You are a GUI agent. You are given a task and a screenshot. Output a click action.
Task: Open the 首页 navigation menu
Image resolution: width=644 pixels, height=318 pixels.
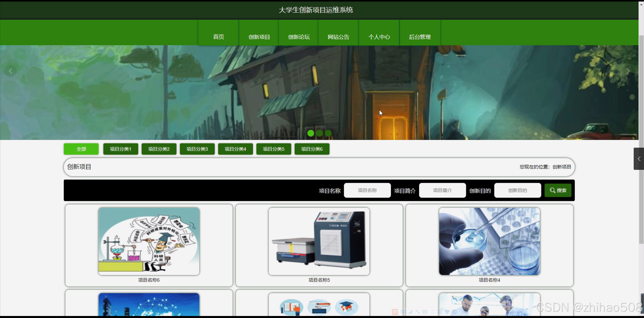point(218,37)
